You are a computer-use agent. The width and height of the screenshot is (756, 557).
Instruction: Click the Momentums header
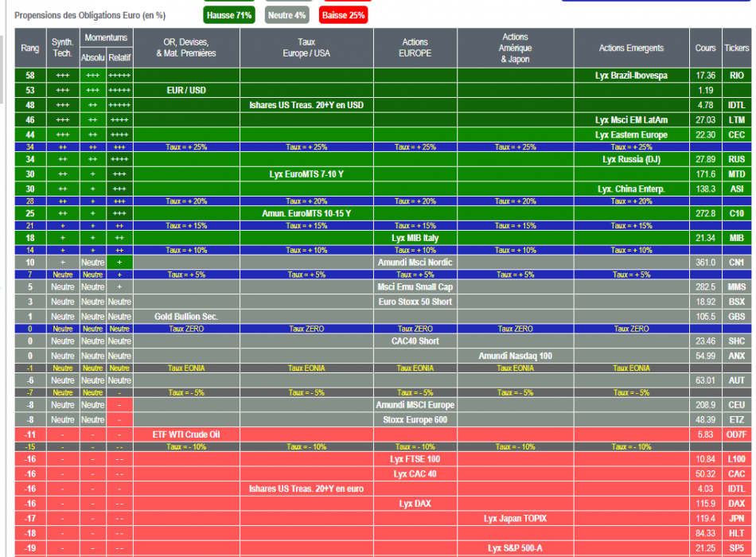click(106, 37)
